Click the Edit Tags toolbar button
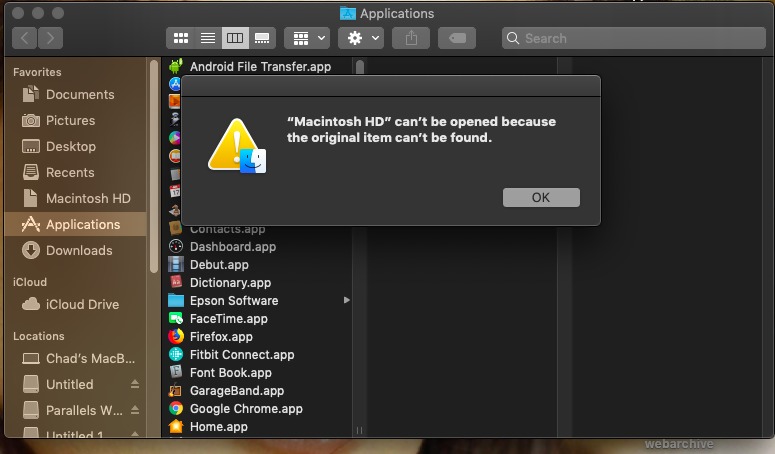 [x=457, y=38]
